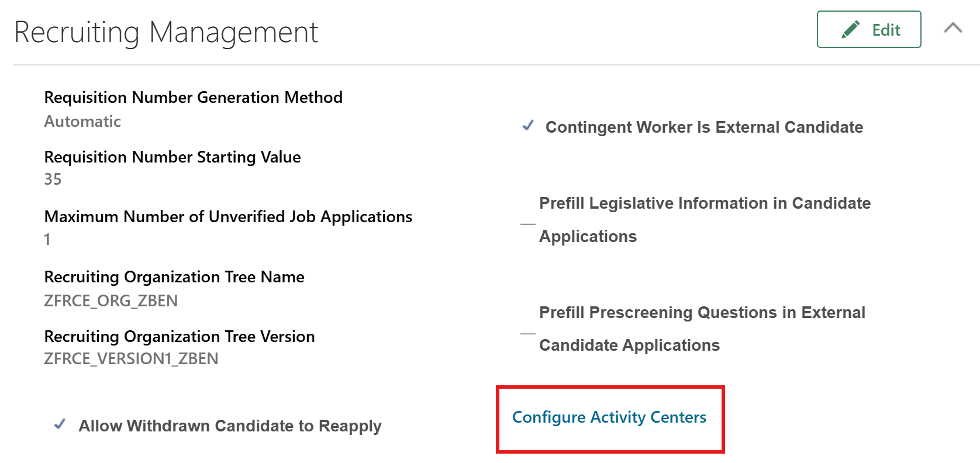Enable Prefill Legislative Information in Candidate Applications
Screen dimensions: 980x463
(x=527, y=223)
